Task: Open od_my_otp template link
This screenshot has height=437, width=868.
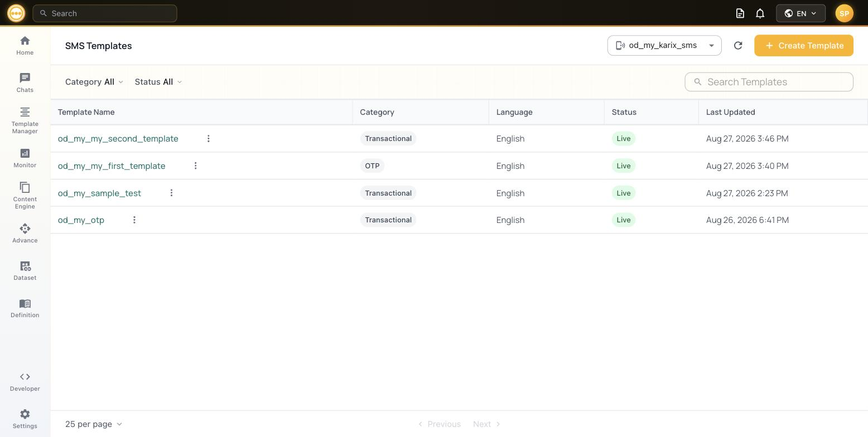Action: coord(81,220)
